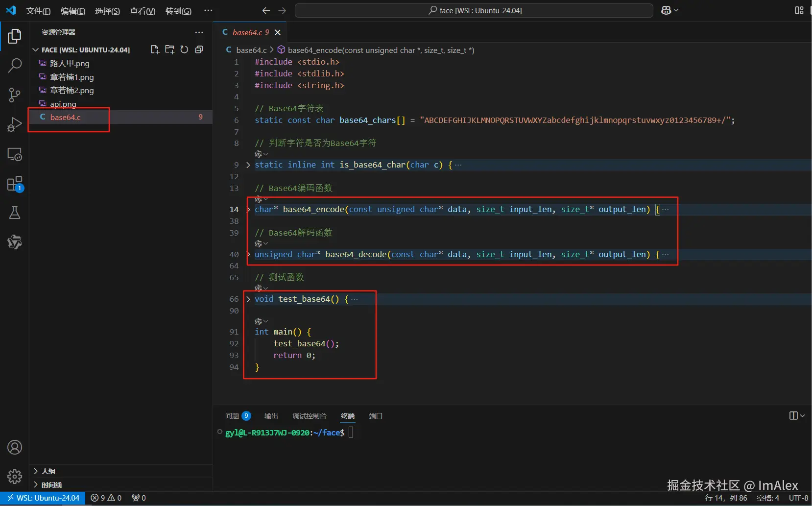Screen dimensions: 812x506
Task: Expand the 大纲 outline section
Action: (48, 471)
